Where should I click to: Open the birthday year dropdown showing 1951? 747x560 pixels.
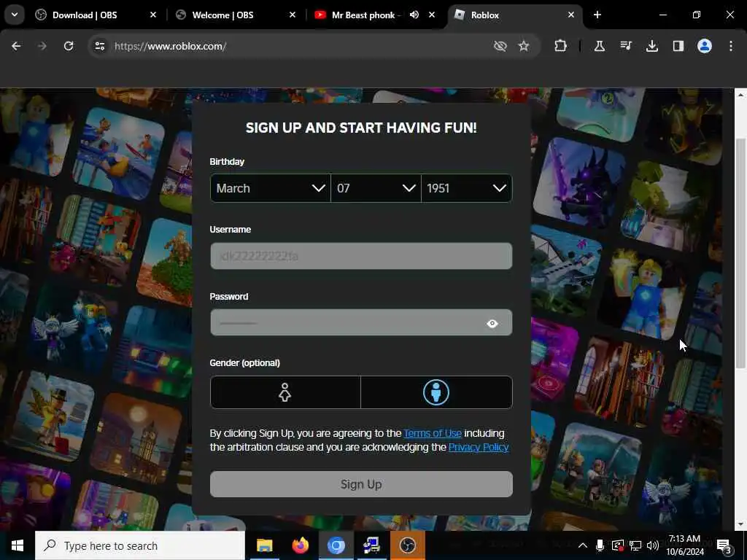[x=467, y=188]
